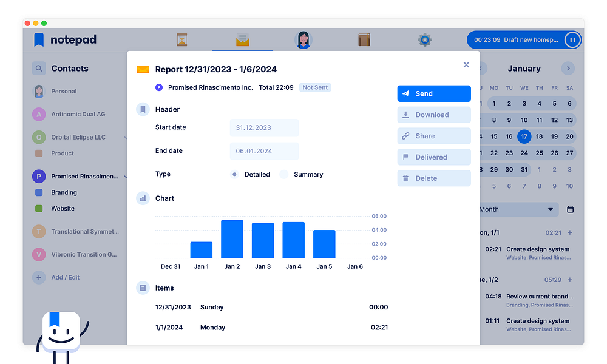
Task: Go to next month in calendar
Action: [x=568, y=69]
